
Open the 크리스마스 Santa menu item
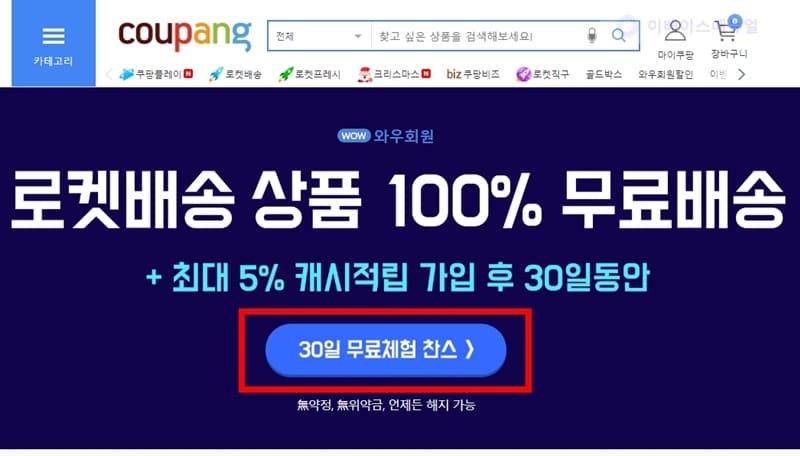pos(394,74)
